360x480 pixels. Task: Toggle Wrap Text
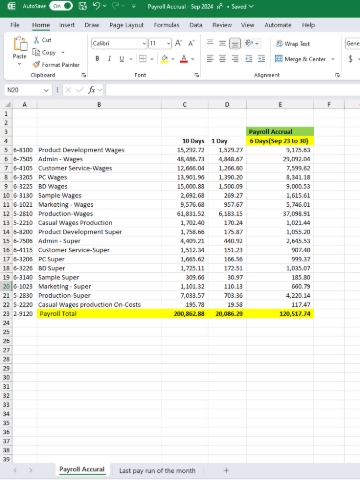click(x=293, y=44)
